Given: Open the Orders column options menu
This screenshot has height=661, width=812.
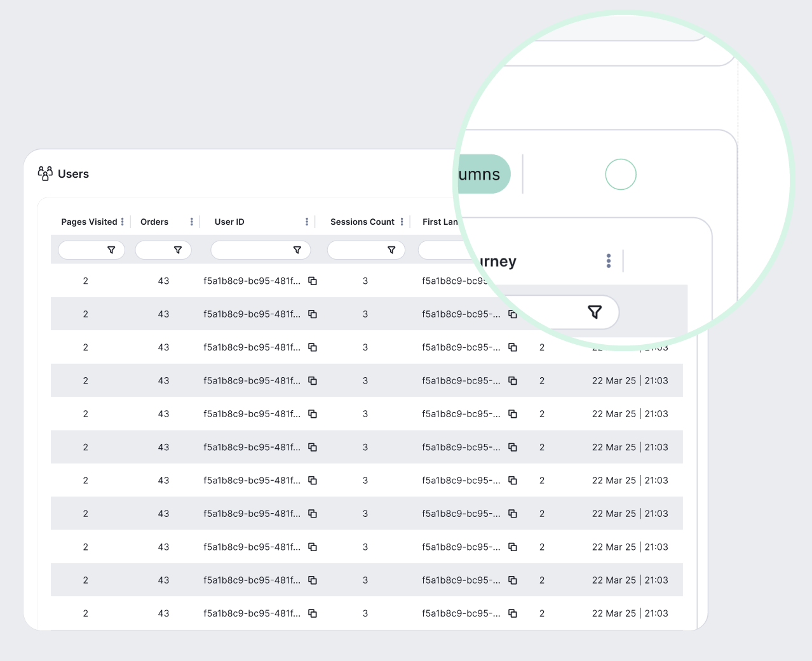Looking at the screenshot, I should [x=191, y=222].
